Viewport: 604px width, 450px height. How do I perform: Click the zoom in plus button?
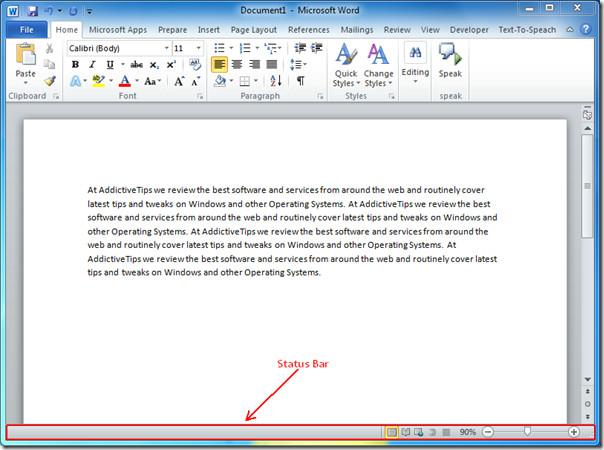573,432
